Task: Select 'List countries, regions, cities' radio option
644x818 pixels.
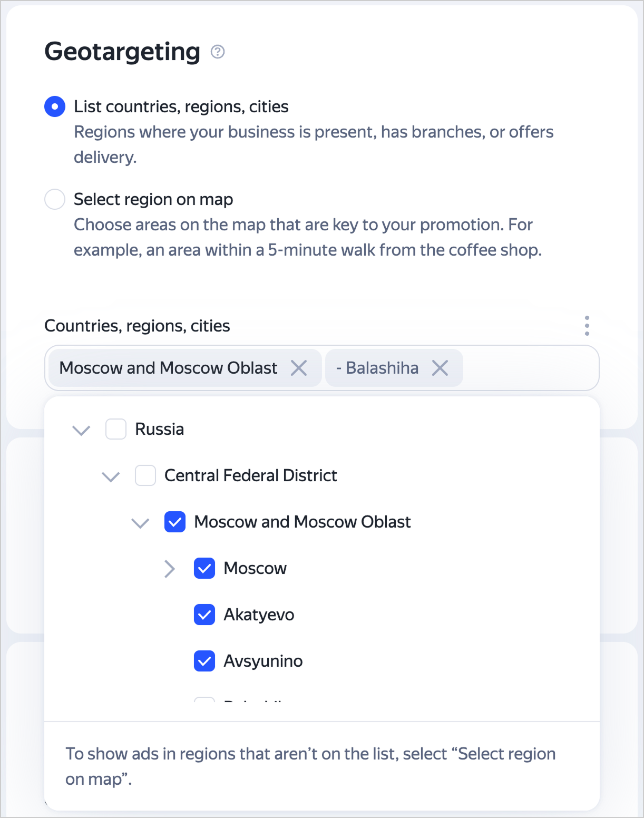Action: click(x=55, y=106)
